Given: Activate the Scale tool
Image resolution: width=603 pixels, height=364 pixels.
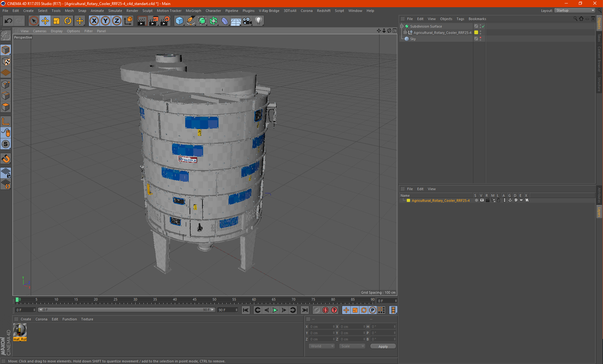Looking at the screenshot, I should pos(57,21).
